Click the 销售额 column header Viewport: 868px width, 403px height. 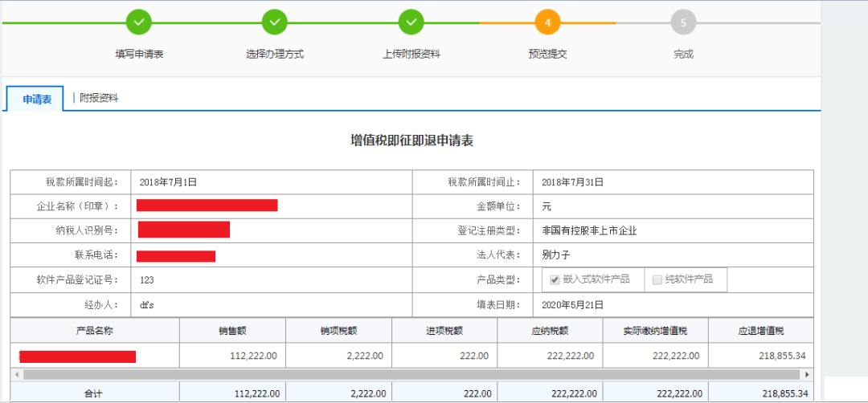pyautogui.click(x=232, y=331)
